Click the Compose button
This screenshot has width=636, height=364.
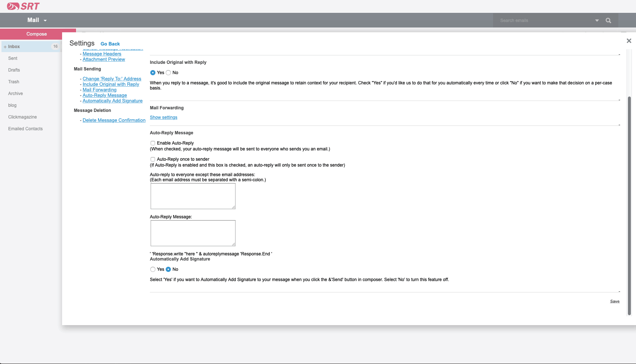point(36,34)
